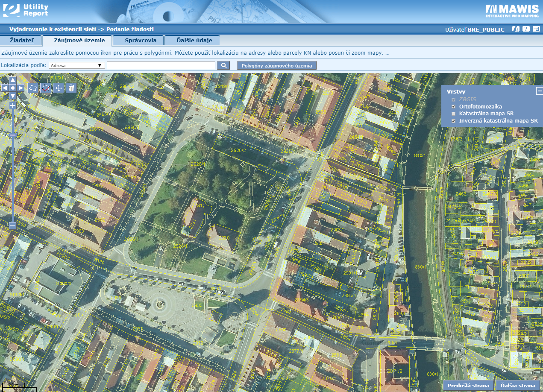Pan the map up with arrow
Viewport: 543px width, 392px height.
[13, 80]
